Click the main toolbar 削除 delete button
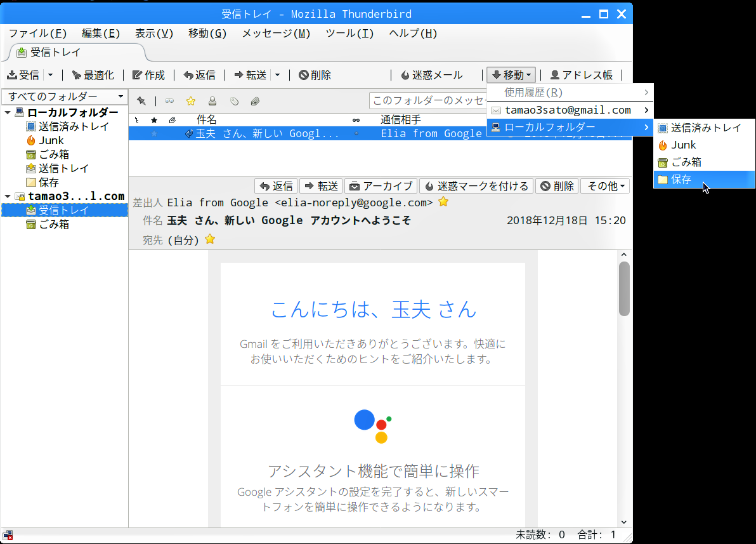756x544 pixels. tap(315, 75)
